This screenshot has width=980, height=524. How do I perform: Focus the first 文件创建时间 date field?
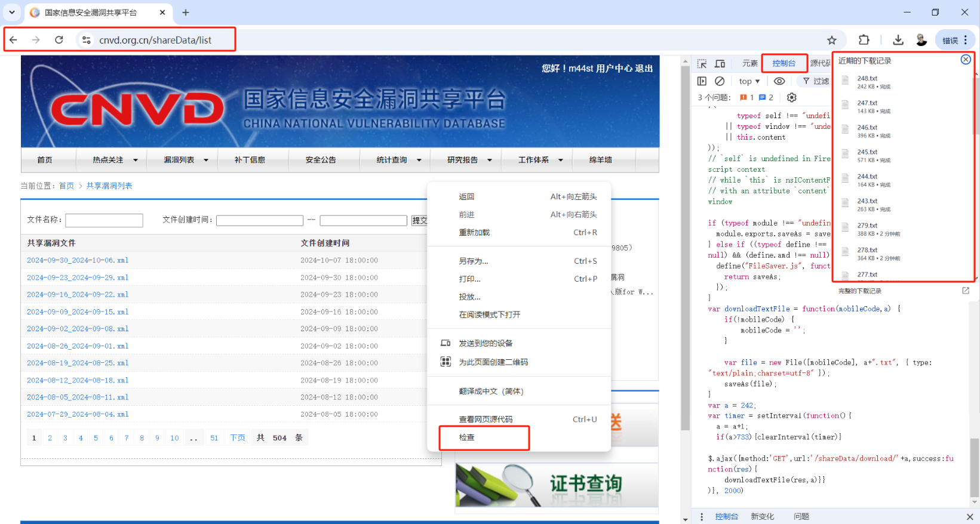260,220
